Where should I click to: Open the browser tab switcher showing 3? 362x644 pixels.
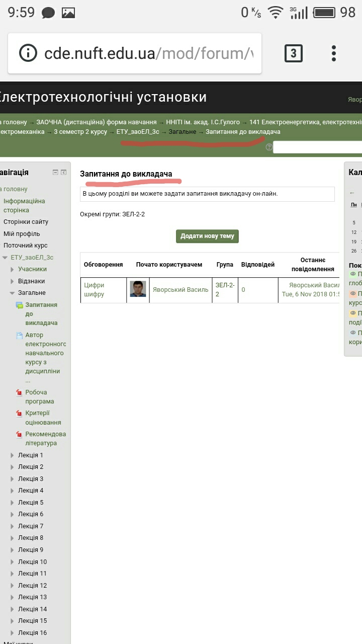(x=294, y=53)
